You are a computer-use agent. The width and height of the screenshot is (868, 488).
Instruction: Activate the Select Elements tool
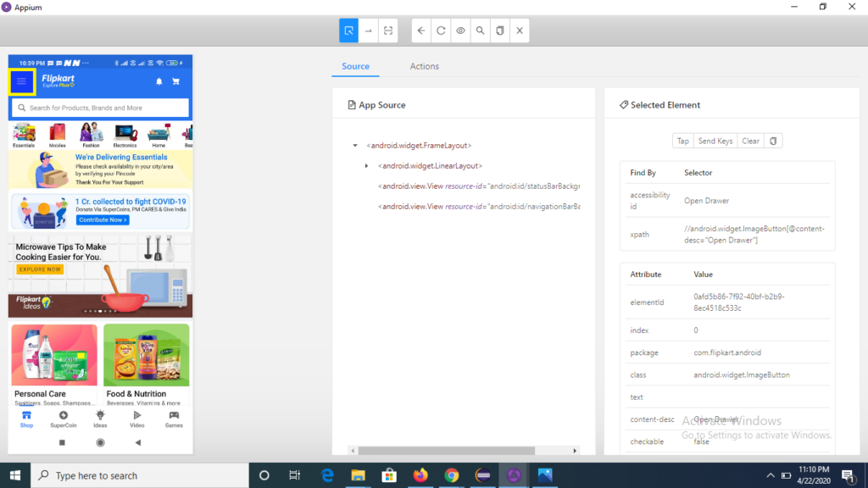(x=348, y=30)
